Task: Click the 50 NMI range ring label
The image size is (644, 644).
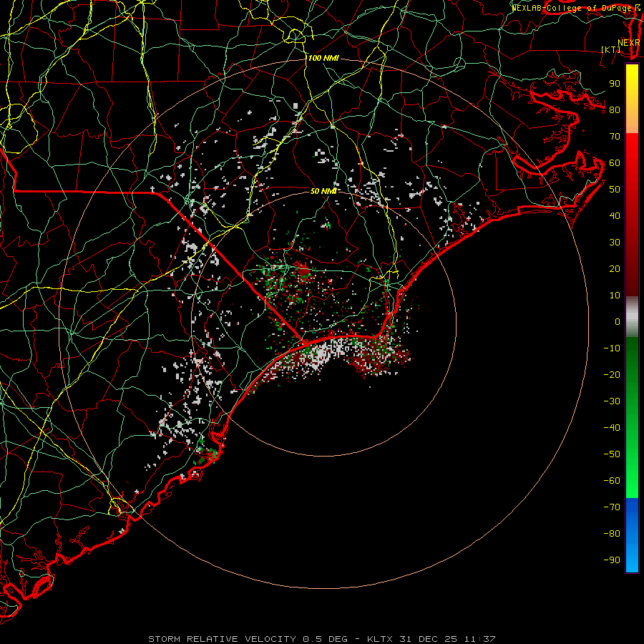Action: (323, 191)
